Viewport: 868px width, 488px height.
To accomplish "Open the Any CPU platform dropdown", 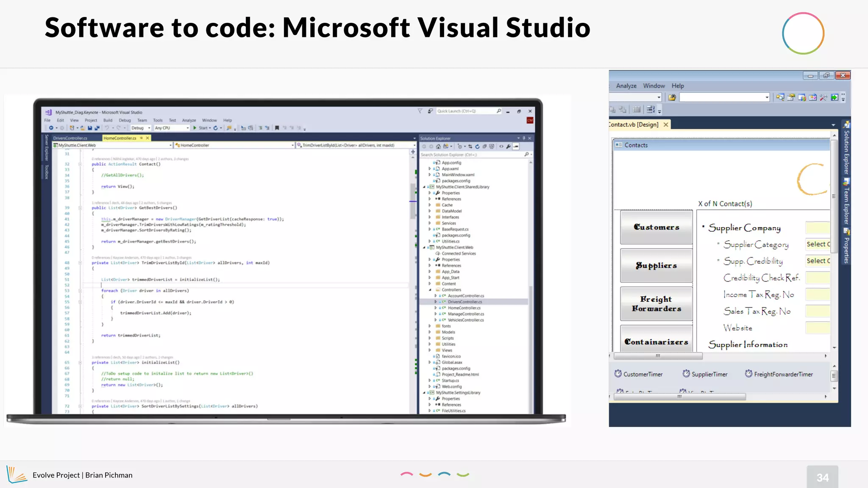I will [172, 128].
